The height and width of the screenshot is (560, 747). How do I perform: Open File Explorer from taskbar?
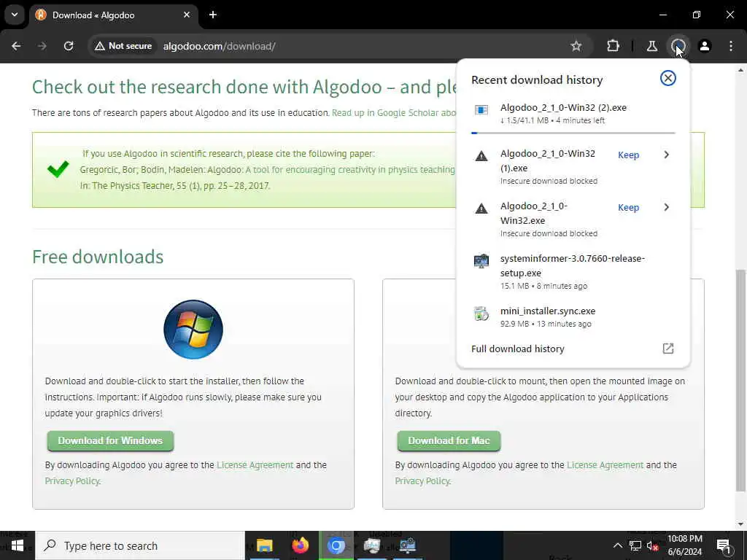[264, 545]
